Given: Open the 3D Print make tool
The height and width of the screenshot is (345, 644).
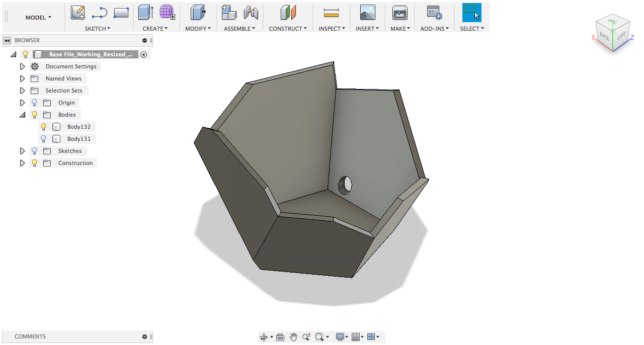Looking at the screenshot, I should tap(399, 12).
